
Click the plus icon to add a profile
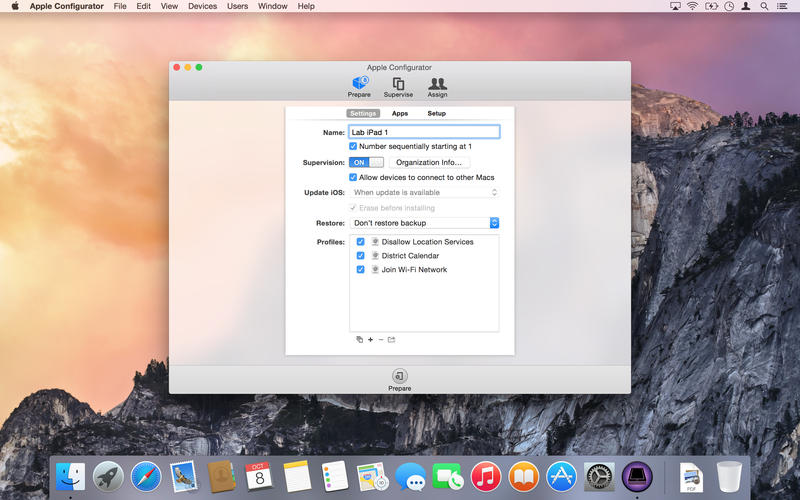coord(370,340)
